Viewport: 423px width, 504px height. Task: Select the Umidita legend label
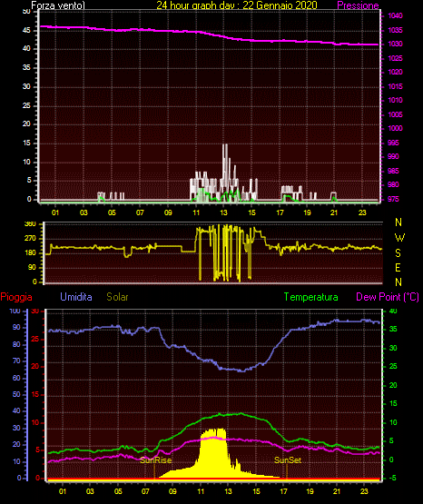(76, 296)
